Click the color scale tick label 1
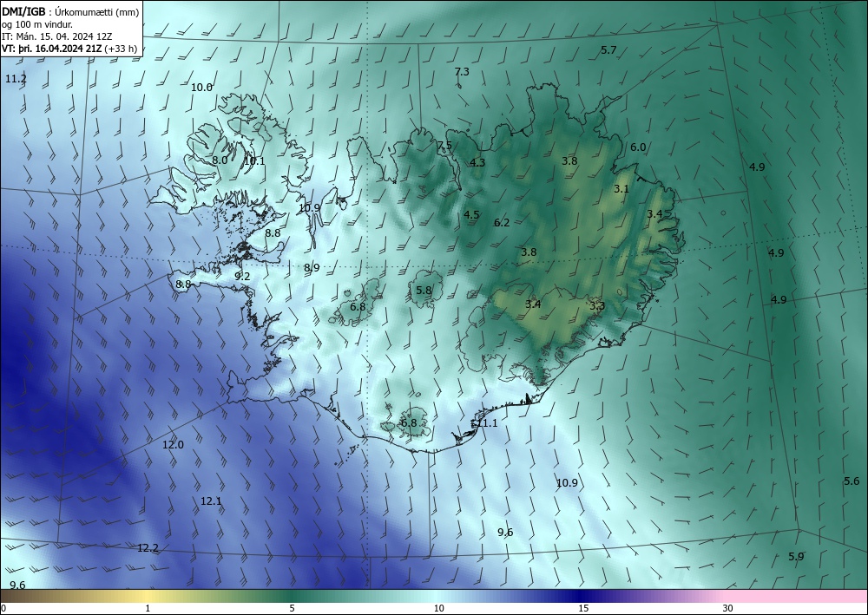Screen dimensions: 868x615 click(148, 609)
